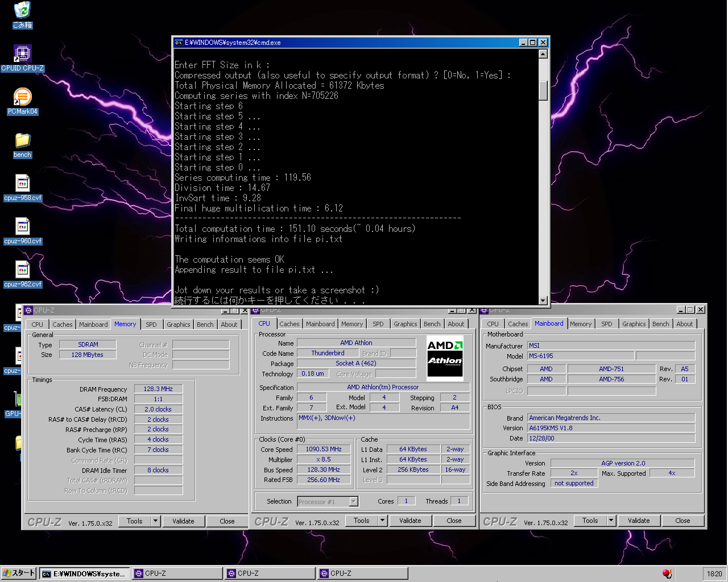Open the Recycle Bin desktop icon
Viewport: 728px width, 582px height.
point(22,15)
